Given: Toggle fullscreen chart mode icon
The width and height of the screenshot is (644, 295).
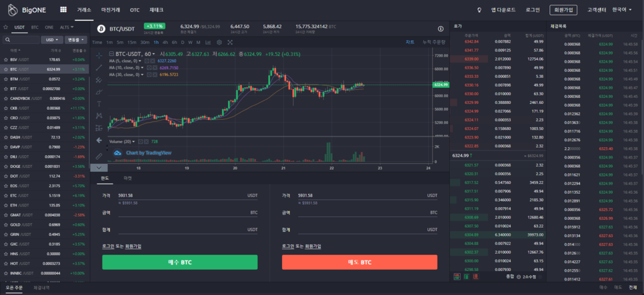Looking at the screenshot, I should pos(229,42).
